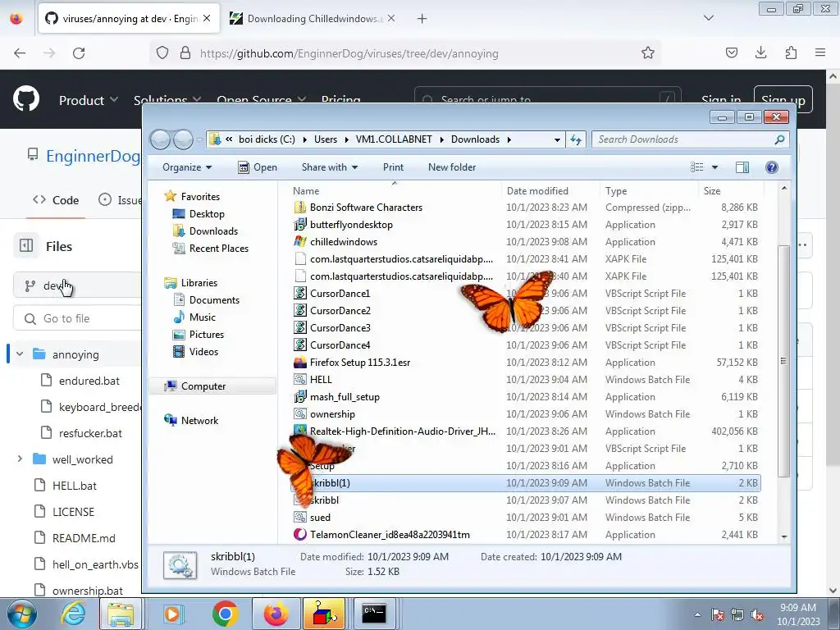Open Organize dropdown menu

click(187, 167)
